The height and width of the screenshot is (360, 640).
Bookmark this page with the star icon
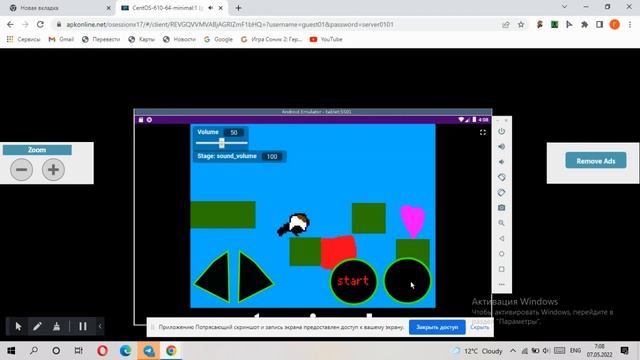pyautogui.click(x=521, y=24)
